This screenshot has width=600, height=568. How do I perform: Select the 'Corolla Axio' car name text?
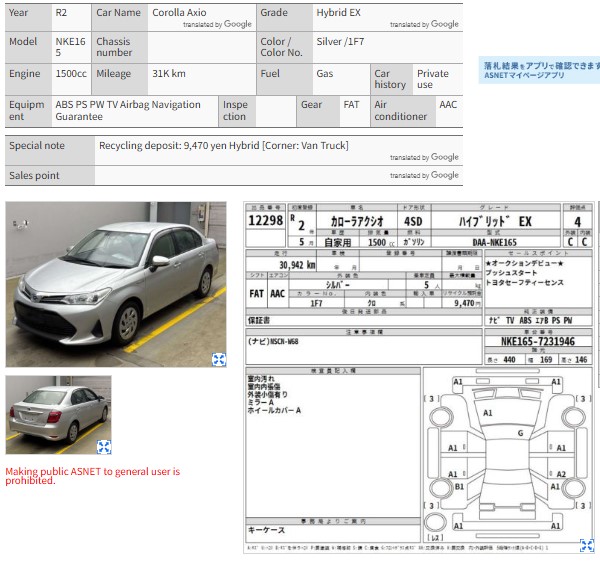179,12
